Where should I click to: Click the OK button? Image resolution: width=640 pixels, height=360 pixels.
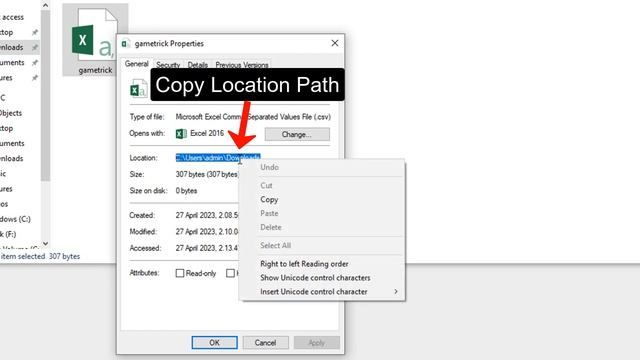(x=214, y=342)
